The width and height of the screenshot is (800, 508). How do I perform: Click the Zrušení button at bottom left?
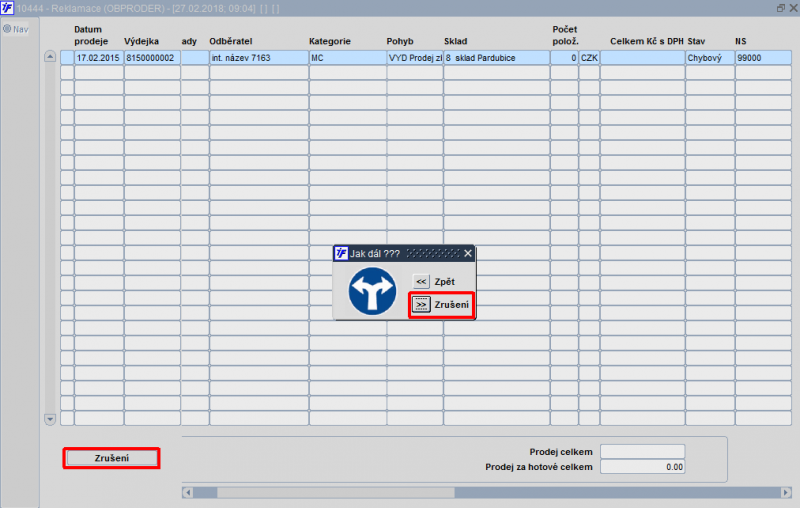click(x=111, y=458)
